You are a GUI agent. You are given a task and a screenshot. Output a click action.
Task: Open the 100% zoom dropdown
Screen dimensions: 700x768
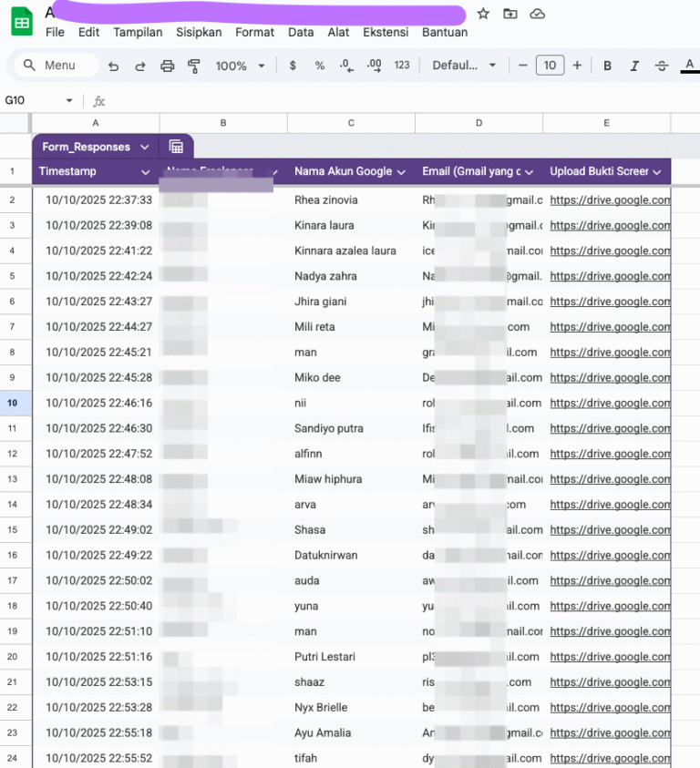pos(240,66)
